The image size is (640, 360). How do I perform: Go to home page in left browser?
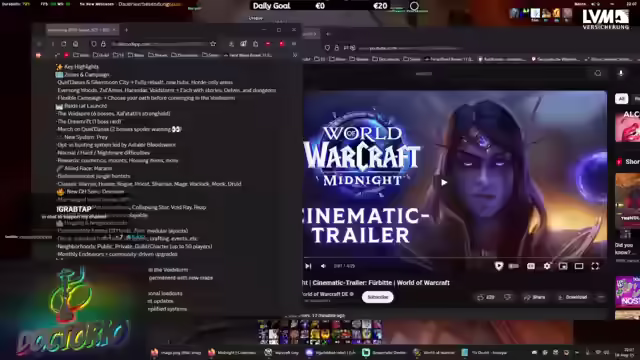(76, 44)
